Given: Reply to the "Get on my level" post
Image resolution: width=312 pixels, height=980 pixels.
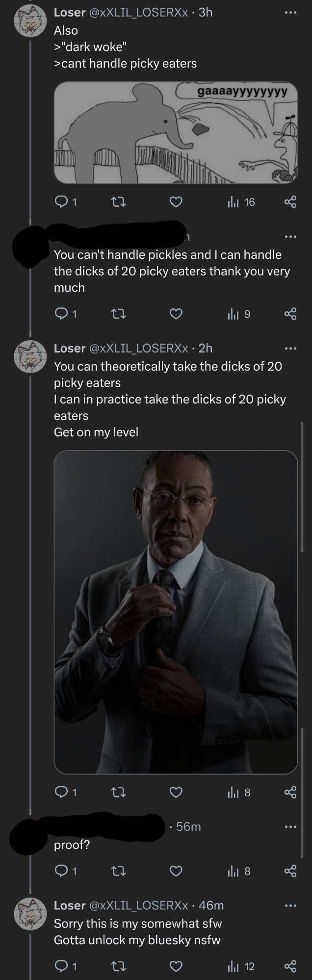Looking at the screenshot, I should [61, 792].
